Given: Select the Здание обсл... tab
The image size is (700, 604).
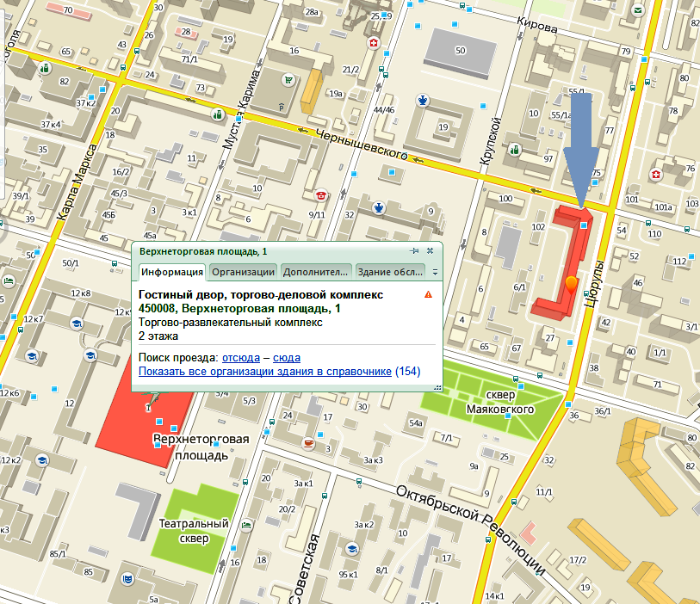Looking at the screenshot, I should pyautogui.click(x=390, y=272).
